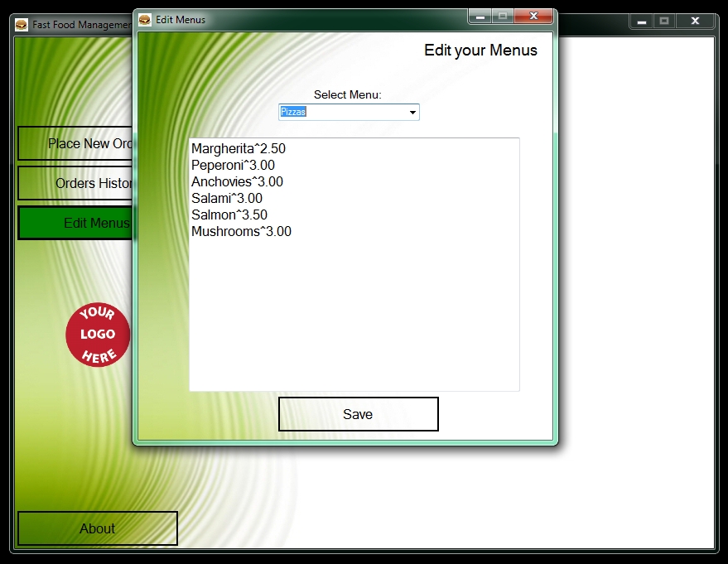The height and width of the screenshot is (564, 728).
Task: Click the burger icon in Edit Menus title bar
Action: [145, 20]
